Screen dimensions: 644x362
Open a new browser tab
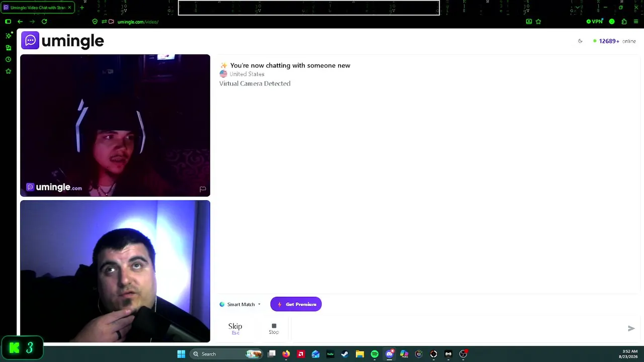(x=82, y=8)
